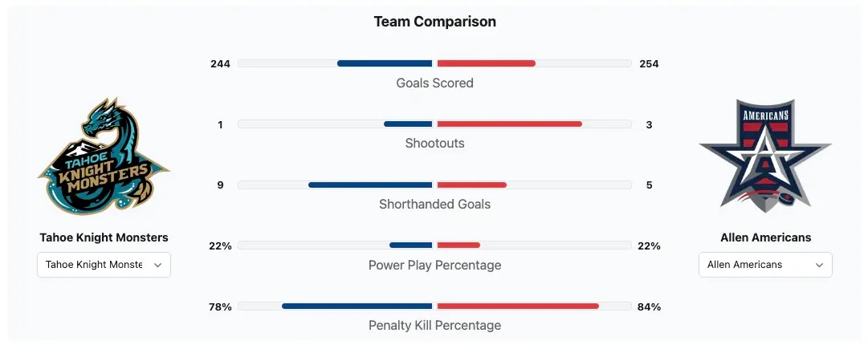Image resolution: width=868 pixels, height=345 pixels.
Task: Click the Allen Americans star logo
Action: (x=765, y=156)
